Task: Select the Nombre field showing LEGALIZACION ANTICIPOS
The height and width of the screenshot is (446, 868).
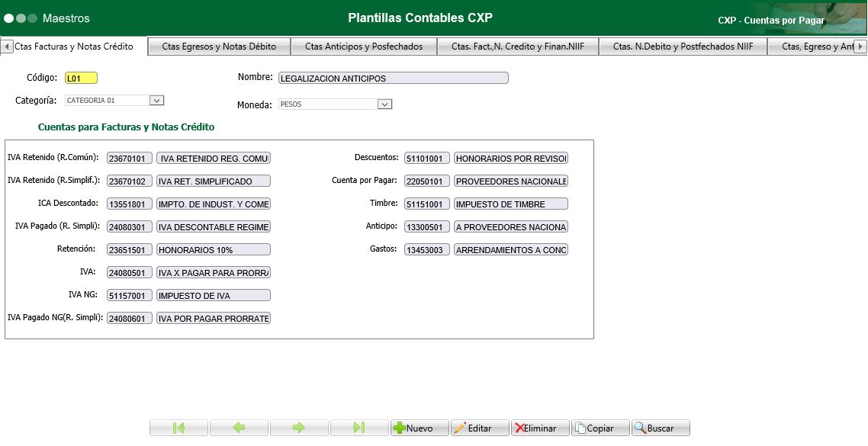Action: click(394, 77)
